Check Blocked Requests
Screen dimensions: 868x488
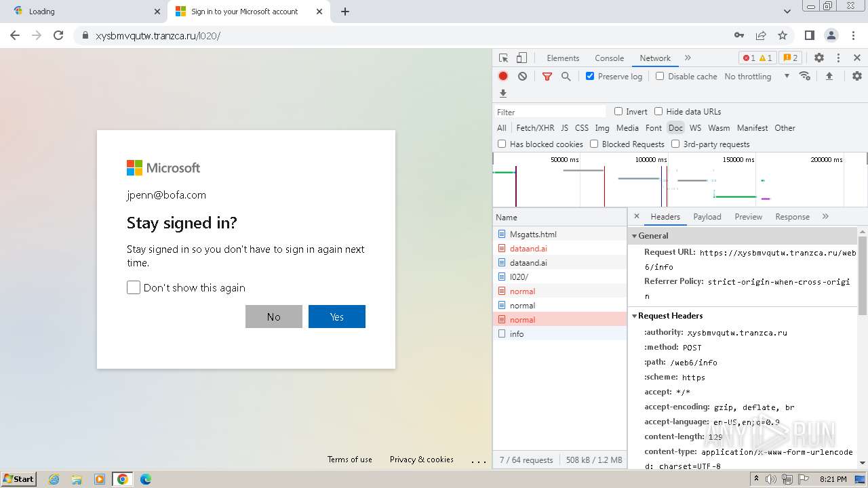(594, 144)
